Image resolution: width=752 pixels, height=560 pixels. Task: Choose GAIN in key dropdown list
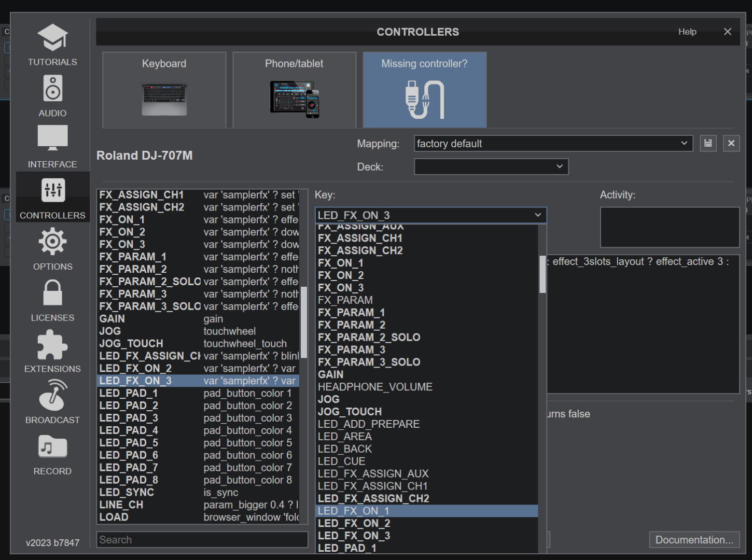[x=427, y=374]
